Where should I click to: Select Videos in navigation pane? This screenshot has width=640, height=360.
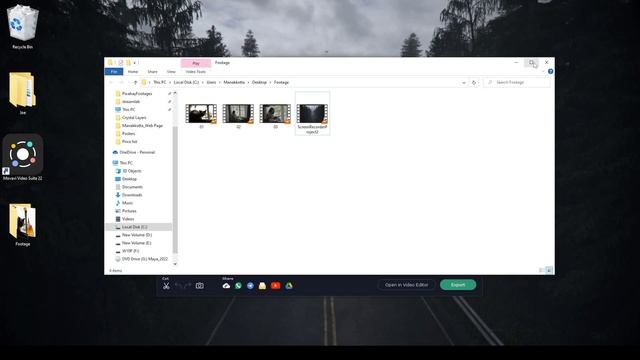point(128,219)
